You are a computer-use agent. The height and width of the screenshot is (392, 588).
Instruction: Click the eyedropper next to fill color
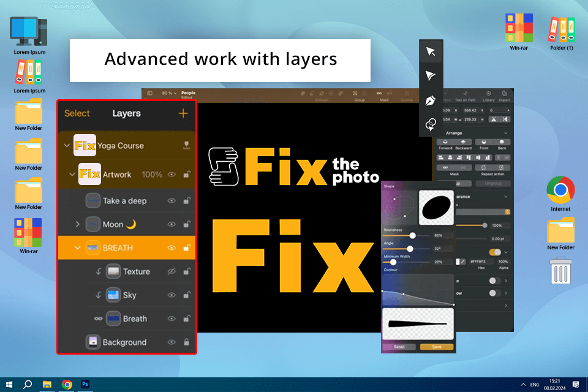(463, 262)
